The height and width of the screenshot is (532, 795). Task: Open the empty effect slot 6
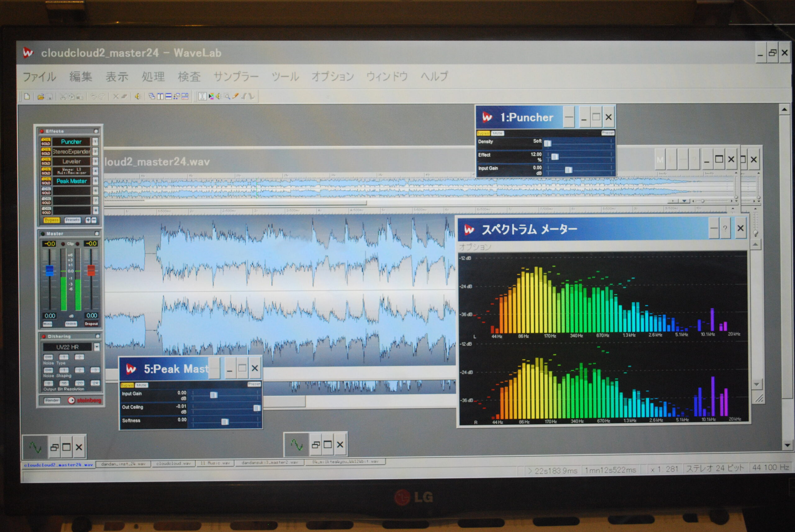[72, 191]
